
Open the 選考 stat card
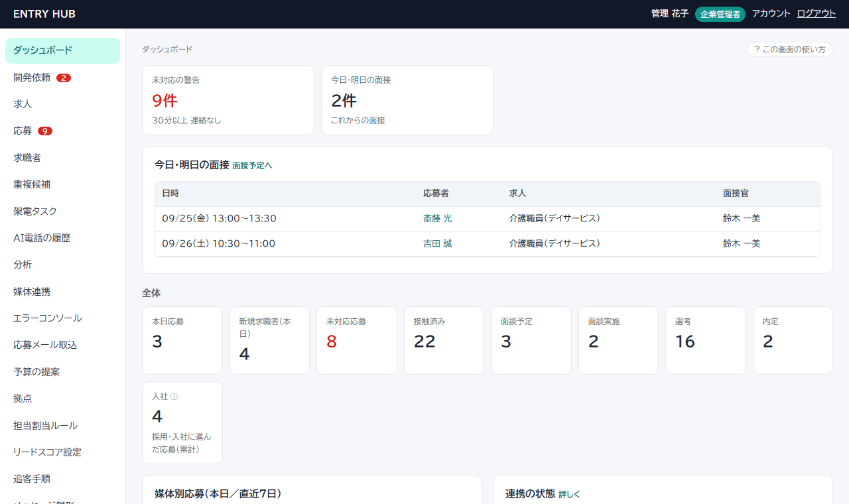(x=706, y=340)
